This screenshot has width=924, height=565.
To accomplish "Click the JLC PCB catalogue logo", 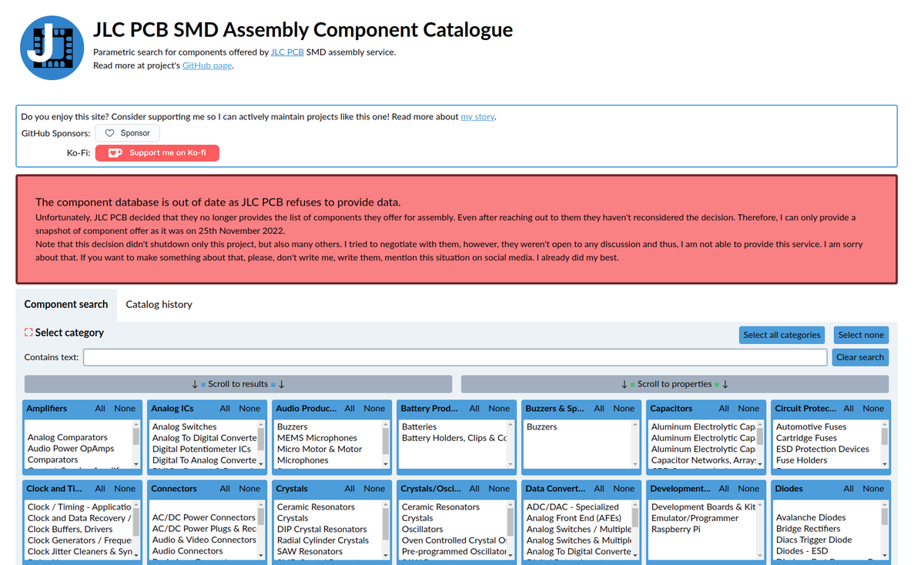I will point(52,48).
